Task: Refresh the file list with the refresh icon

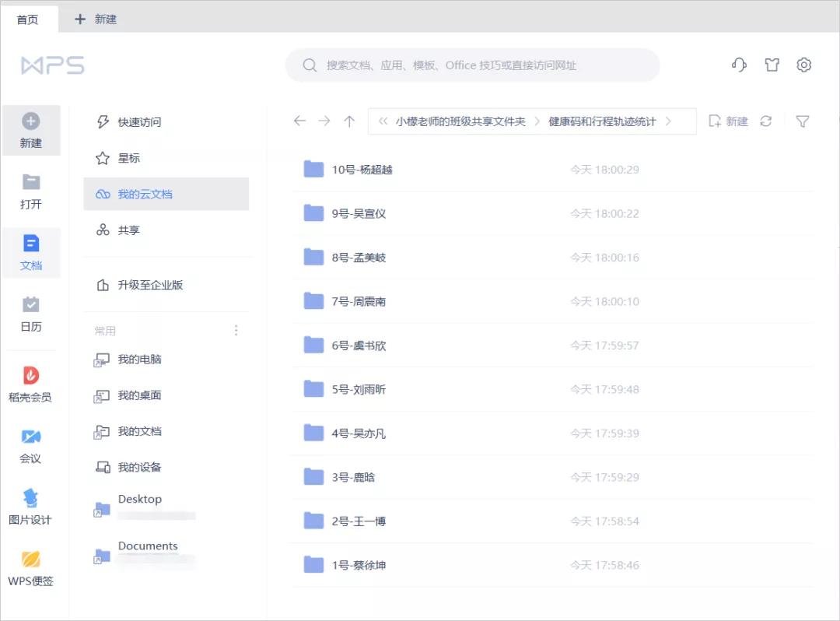Action: [x=766, y=121]
